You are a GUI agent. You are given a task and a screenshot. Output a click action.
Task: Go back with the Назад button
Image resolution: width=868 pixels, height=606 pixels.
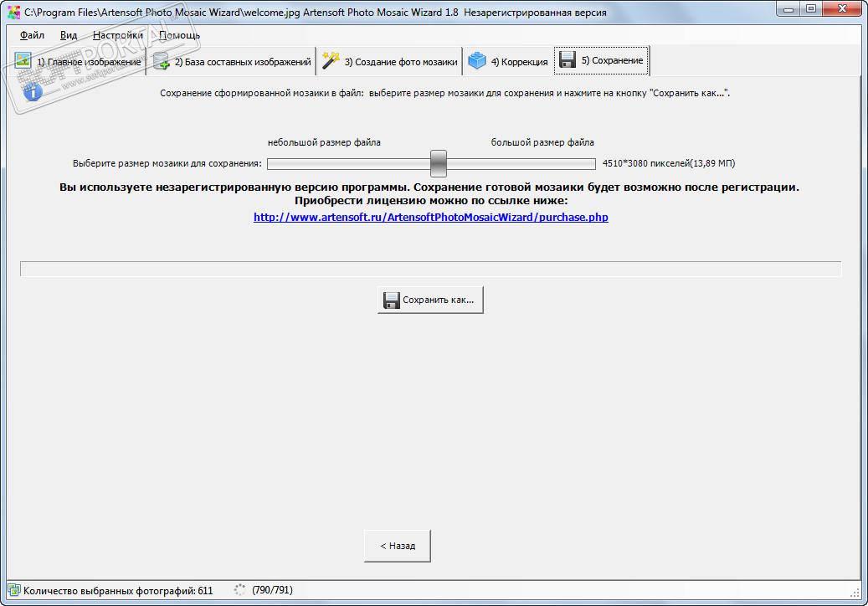pyautogui.click(x=398, y=546)
